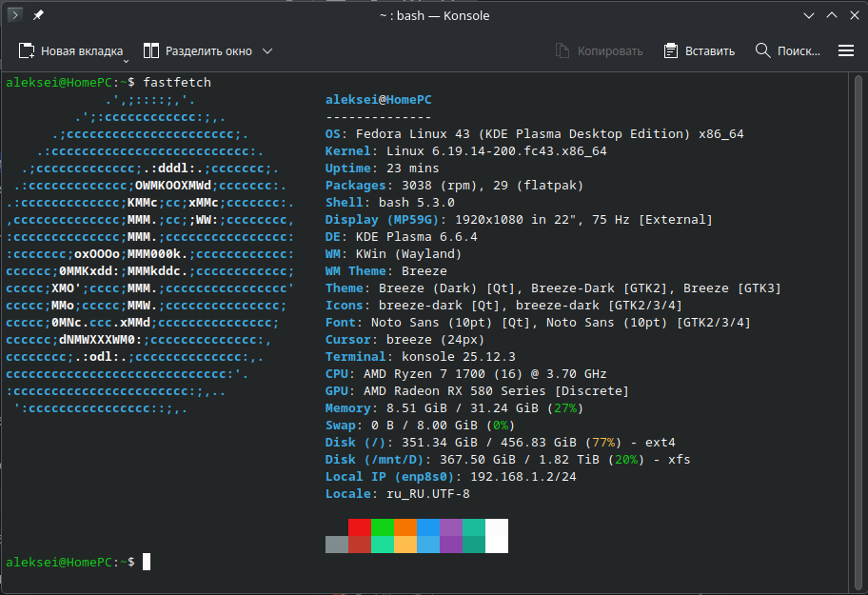Open the Поиск... search button
The width and height of the screenshot is (868, 595).
pos(787,50)
